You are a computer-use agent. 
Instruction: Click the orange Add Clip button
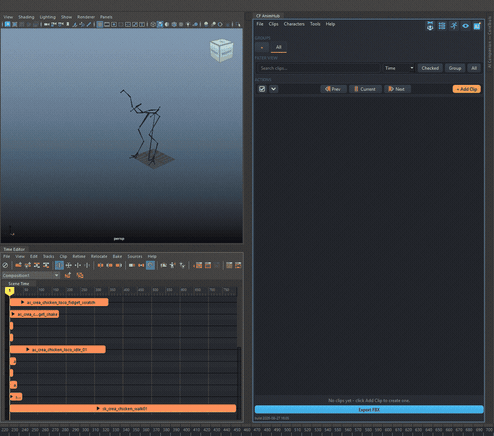pos(466,89)
